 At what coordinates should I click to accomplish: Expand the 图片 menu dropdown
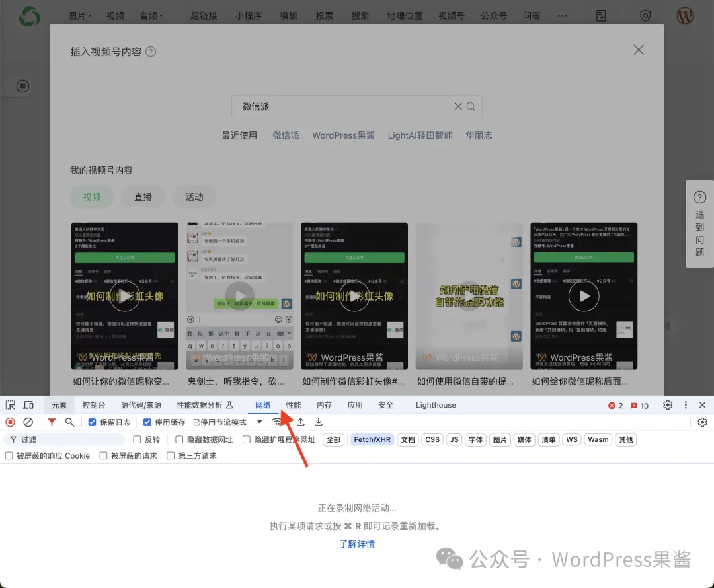79,16
